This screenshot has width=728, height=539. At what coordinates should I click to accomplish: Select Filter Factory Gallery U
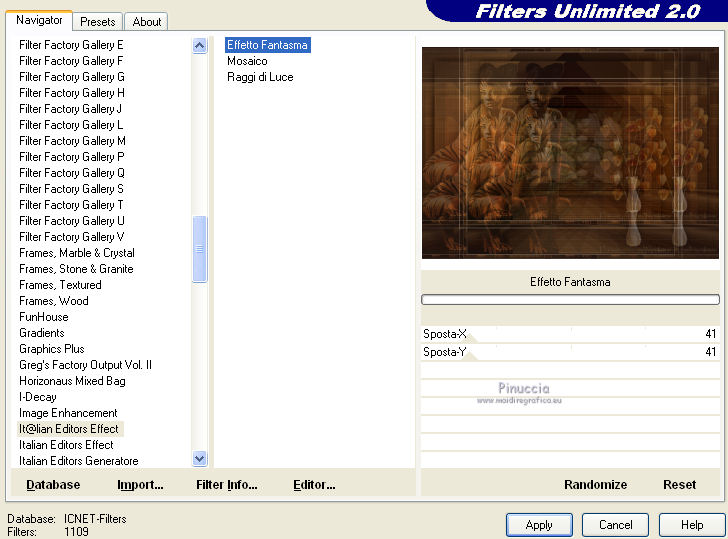72,221
